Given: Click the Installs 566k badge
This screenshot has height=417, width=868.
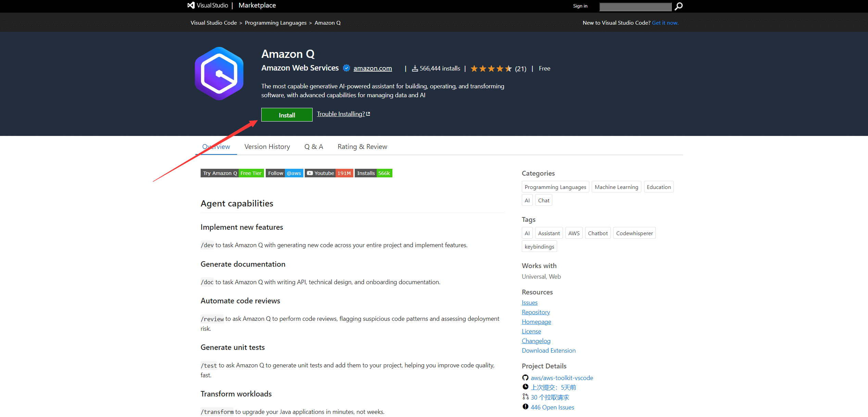Looking at the screenshot, I should pyautogui.click(x=373, y=173).
